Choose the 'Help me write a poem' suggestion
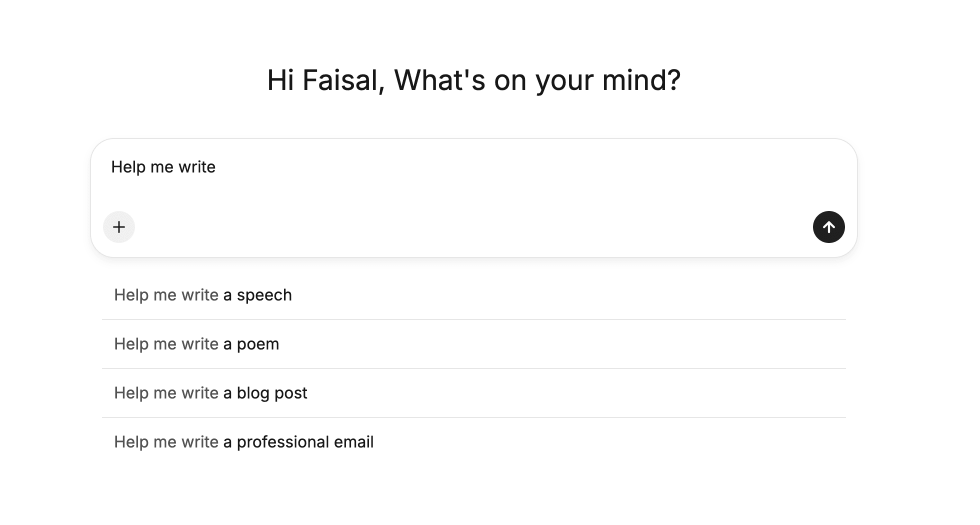980x525 pixels. click(197, 344)
